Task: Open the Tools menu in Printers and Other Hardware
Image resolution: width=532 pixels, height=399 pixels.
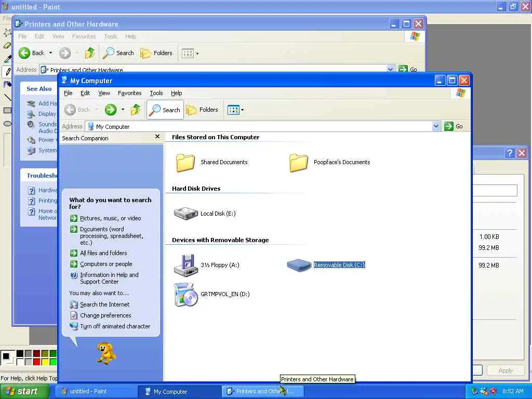Action: click(111, 36)
